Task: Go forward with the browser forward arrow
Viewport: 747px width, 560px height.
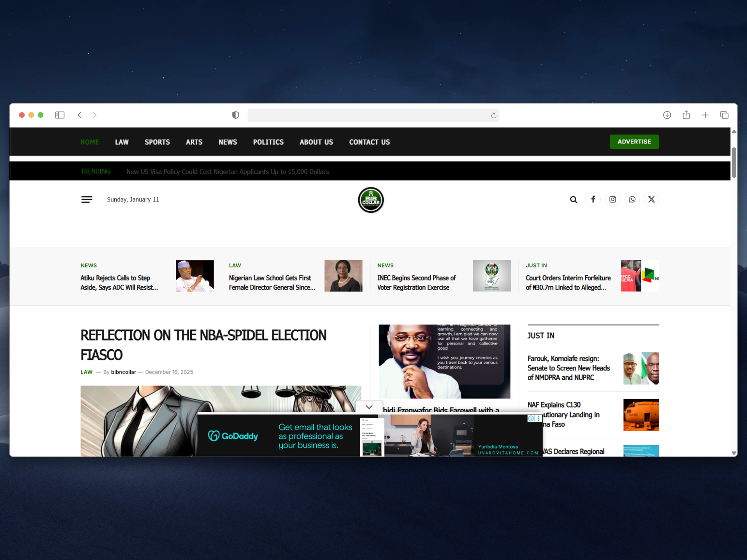Action: click(95, 115)
